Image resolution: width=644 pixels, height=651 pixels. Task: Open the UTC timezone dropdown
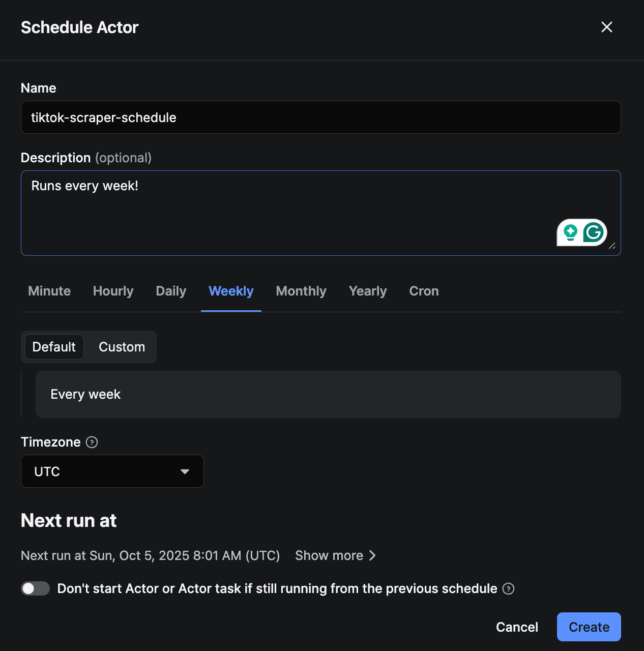tap(112, 471)
